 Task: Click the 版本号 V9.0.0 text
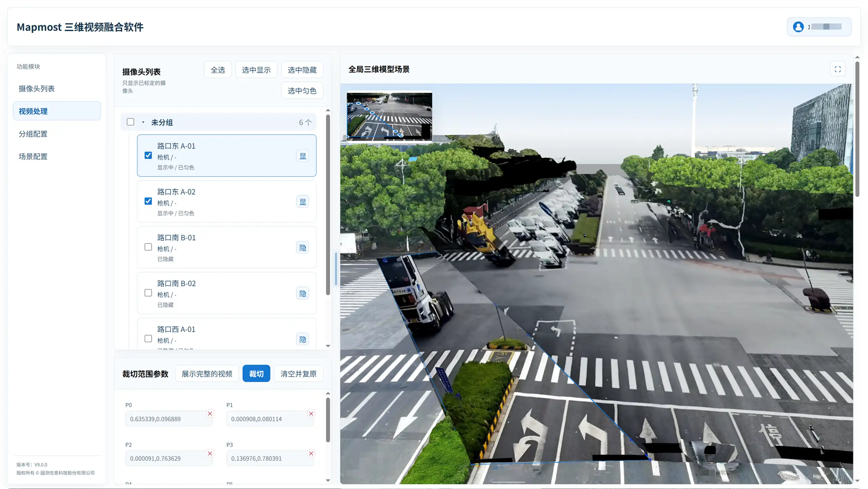point(32,465)
